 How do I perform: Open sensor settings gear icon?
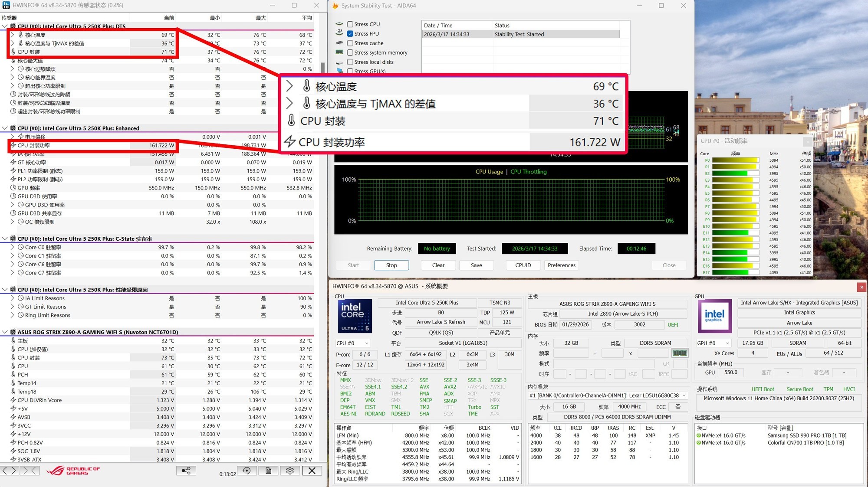[x=290, y=471]
